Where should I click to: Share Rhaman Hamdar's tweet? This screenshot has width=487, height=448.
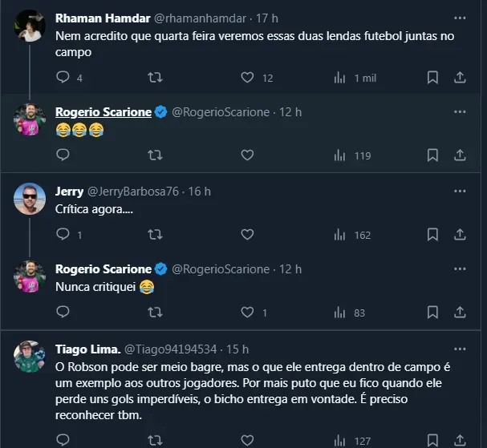(460, 78)
